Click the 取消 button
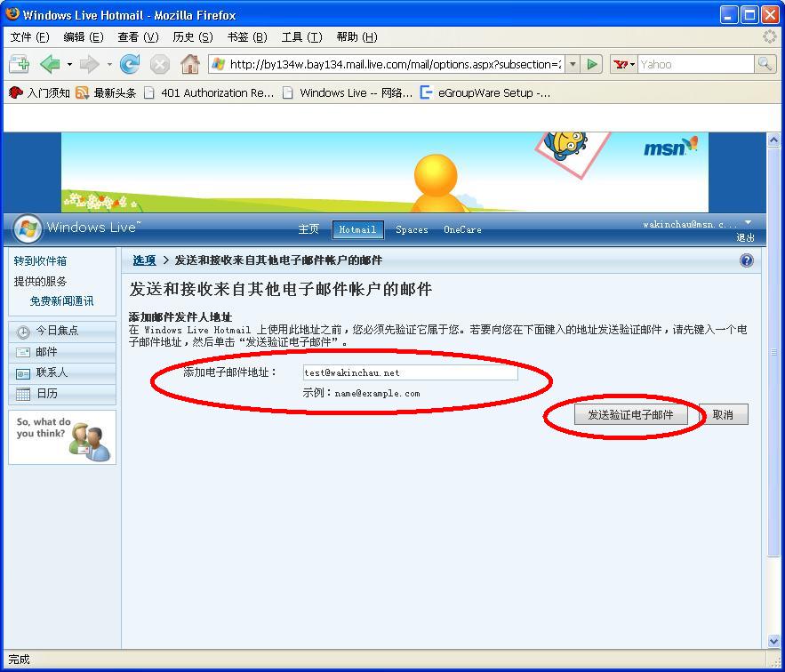Screen dimensions: 785x672 pos(723,414)
